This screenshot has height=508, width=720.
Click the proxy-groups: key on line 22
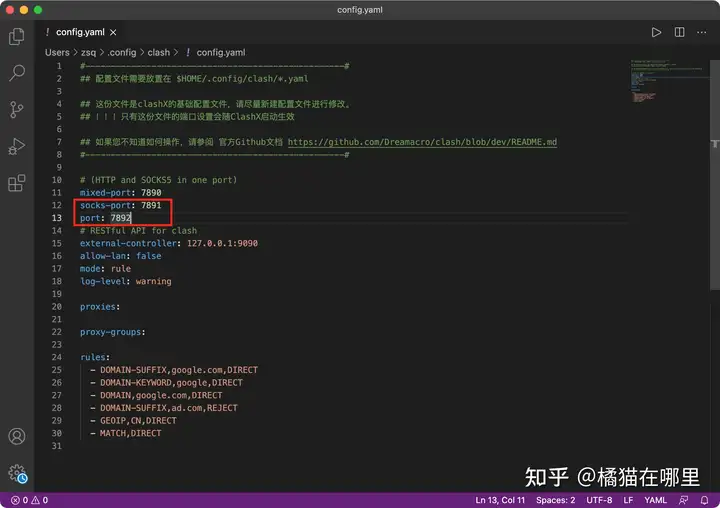pos(112,332)
